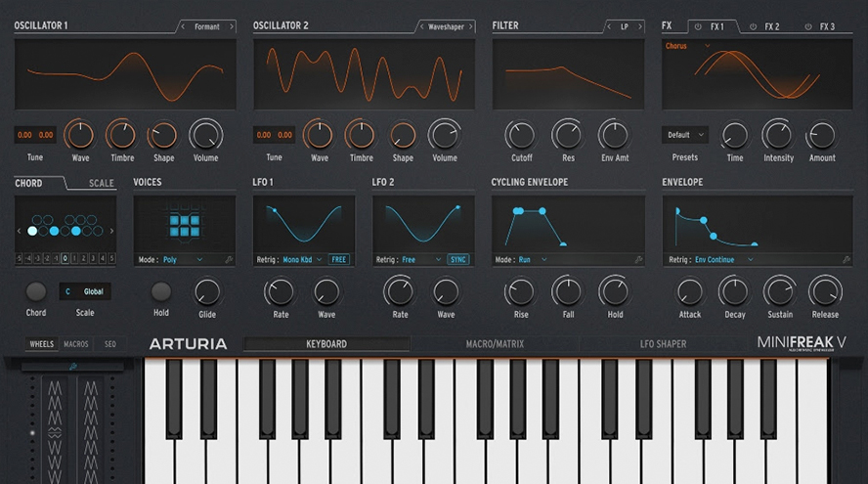The width and height of the screenshot is (868, 484).
Task: Show previous chord shape arrow
Action: point(19,231)
